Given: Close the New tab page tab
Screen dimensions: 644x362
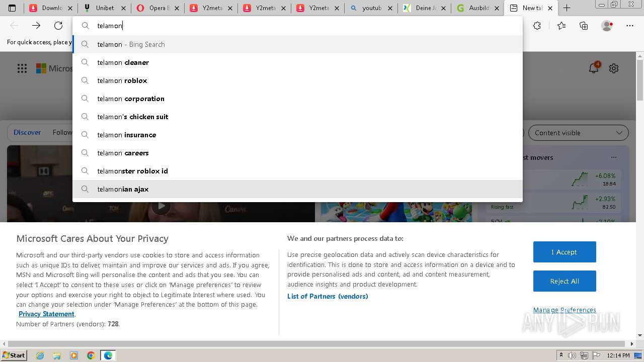Looking at the screenshot, I should point(550,8).
